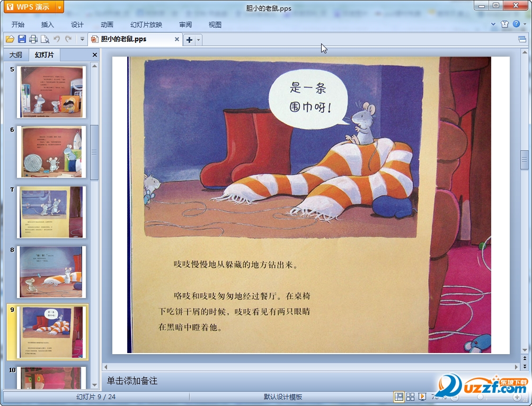Screen dimensions: 532x406
Task: Switch to slide sorter view icon
Action: click(x=410, y=397)
